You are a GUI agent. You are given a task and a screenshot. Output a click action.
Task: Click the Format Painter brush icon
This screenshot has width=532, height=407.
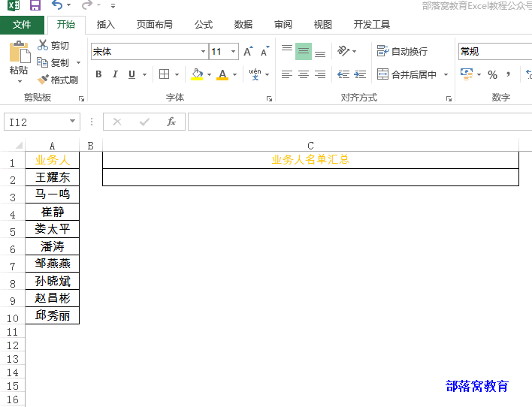44,80
